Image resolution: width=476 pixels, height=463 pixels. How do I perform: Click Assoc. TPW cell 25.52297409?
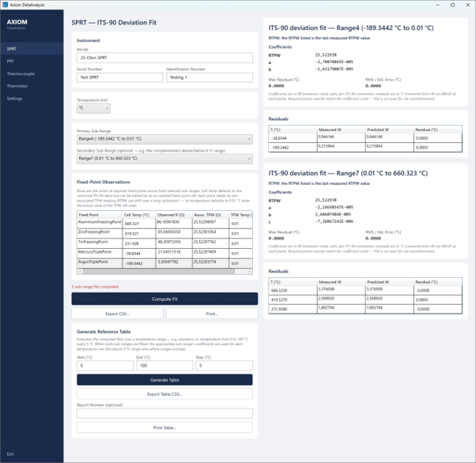point(210,254)
